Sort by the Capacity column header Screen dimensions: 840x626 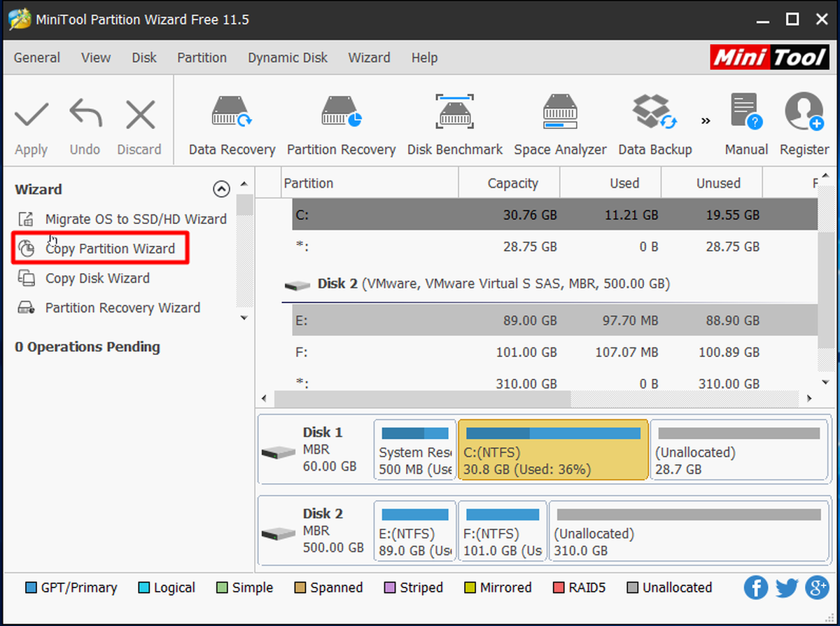point(509,183)
